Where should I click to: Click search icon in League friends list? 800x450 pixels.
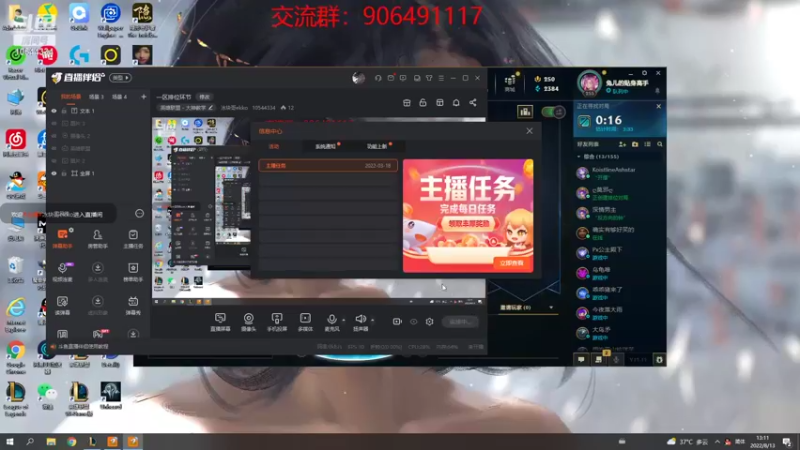660,144
